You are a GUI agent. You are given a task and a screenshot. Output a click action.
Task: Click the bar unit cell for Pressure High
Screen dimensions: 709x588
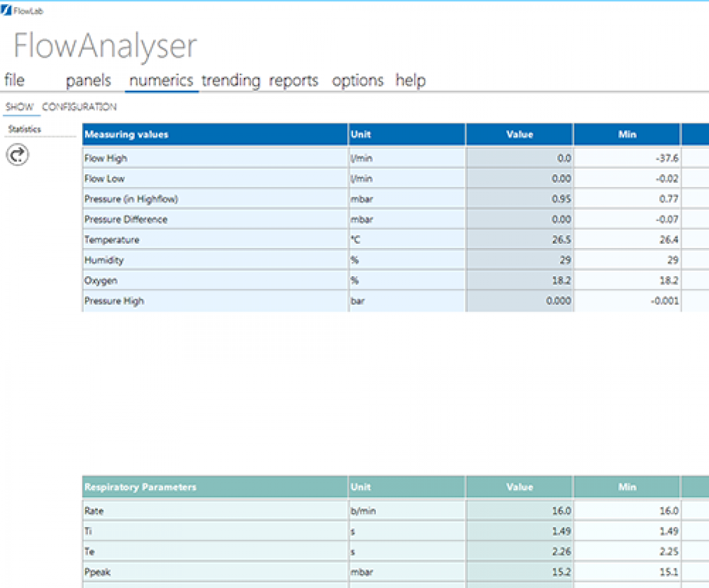[x=407, y=301]
